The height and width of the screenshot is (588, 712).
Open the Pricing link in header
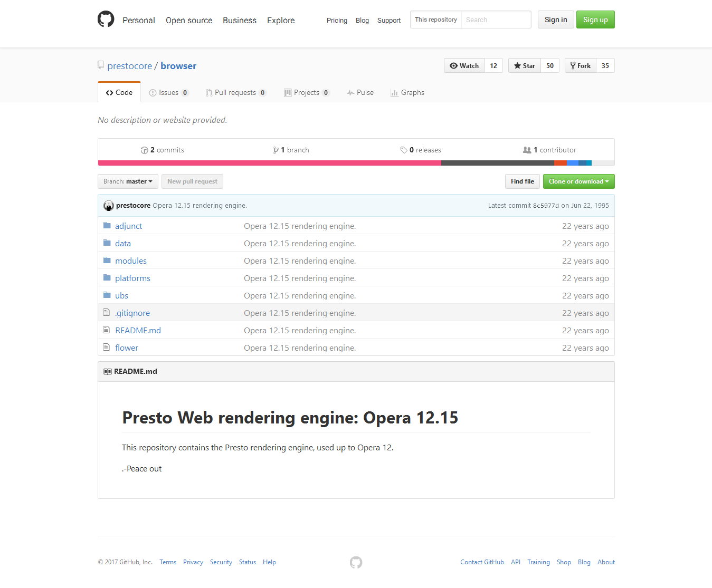point(337,21)
